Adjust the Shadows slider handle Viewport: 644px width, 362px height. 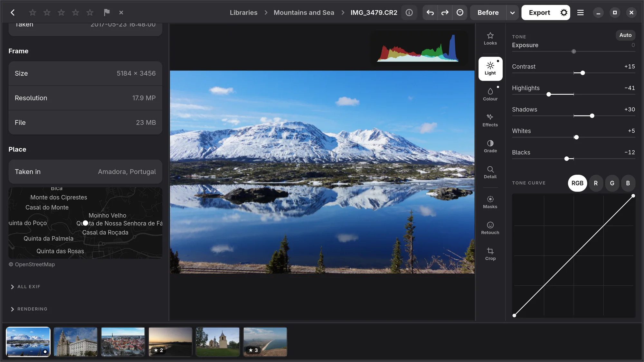[592, 116]
